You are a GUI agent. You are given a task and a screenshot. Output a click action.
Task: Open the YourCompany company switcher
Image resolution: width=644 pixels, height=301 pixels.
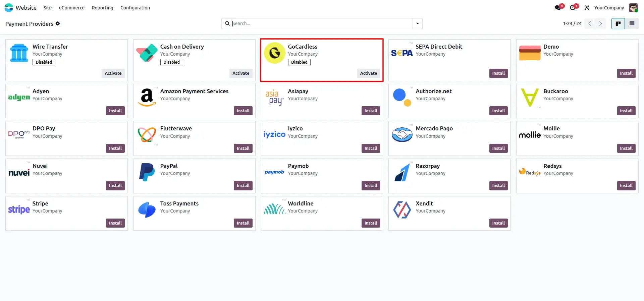609,8
